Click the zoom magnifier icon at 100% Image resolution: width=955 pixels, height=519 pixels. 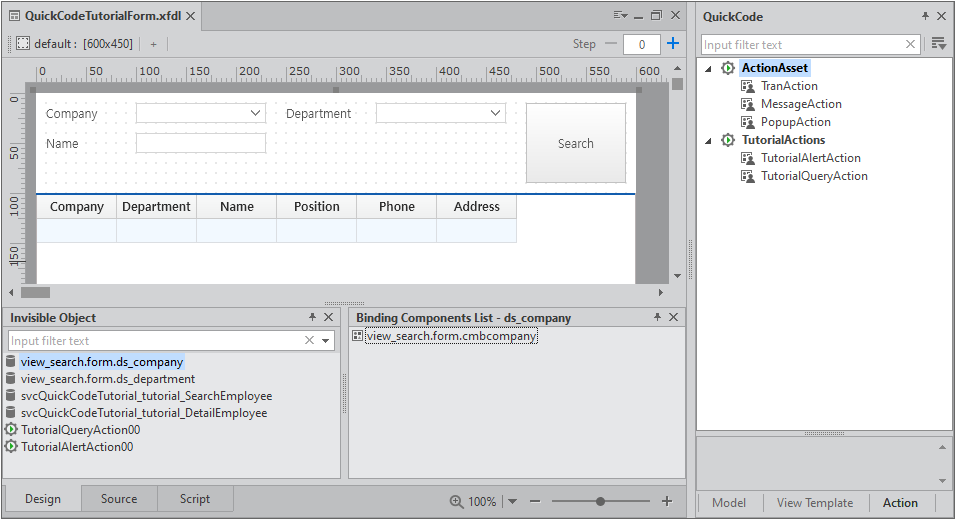(x=456, y=501)
